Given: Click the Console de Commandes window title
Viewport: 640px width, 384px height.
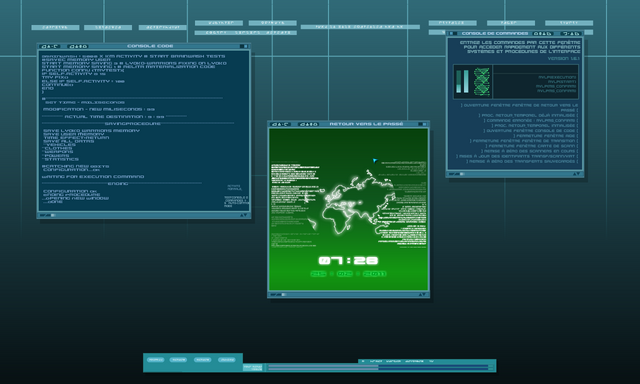Looking at the screenshot, I should point(495,33).
